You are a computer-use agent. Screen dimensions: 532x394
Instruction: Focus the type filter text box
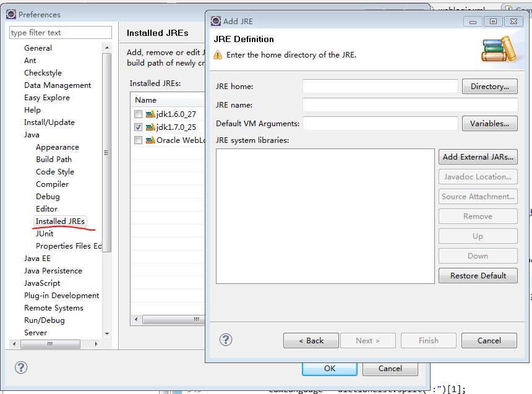(61, 33)
